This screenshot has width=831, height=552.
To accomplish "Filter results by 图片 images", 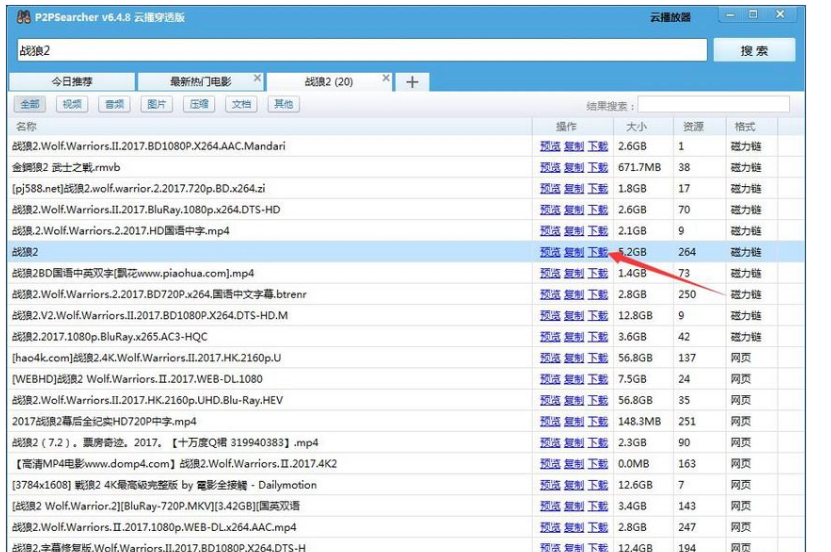I will pyautogui.click(x=157, y=104).
